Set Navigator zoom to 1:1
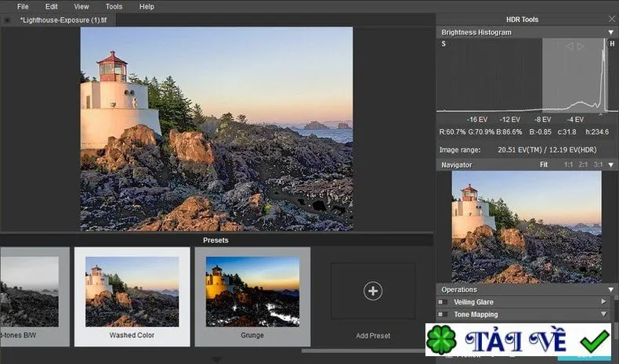 (x=568, y=164)
